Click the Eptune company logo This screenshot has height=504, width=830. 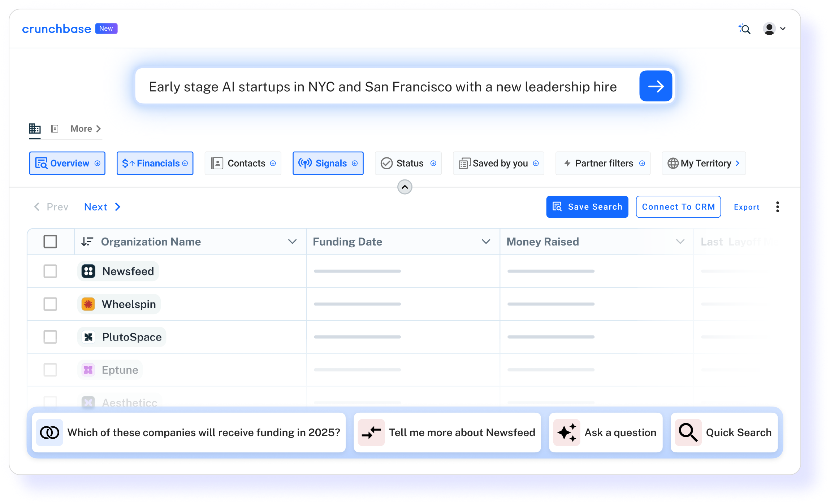[x=88, y=370]
